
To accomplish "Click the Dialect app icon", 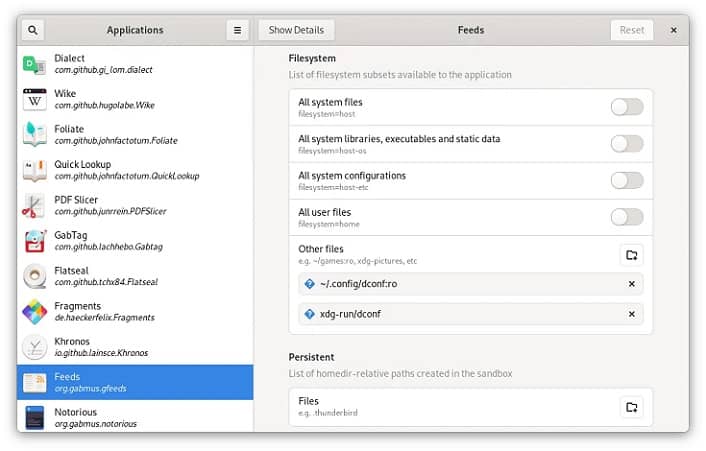I will pyautogui.click(x=35, y=64).
